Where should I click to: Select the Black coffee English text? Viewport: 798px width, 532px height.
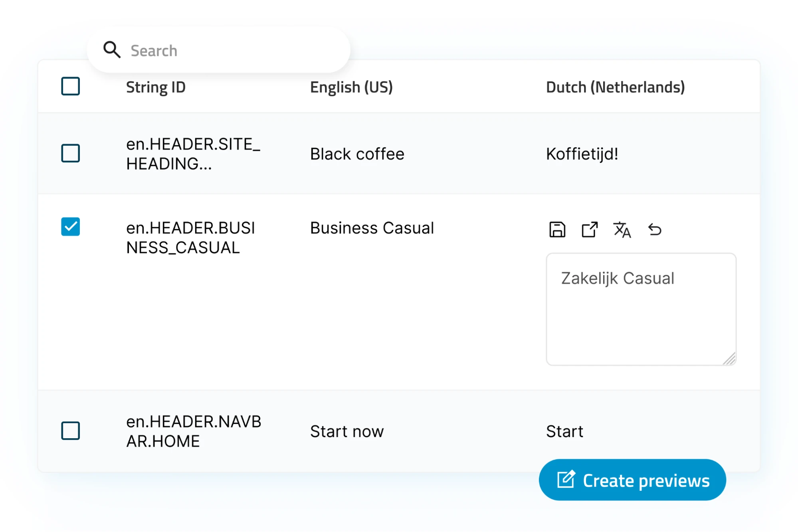point(357,154)
